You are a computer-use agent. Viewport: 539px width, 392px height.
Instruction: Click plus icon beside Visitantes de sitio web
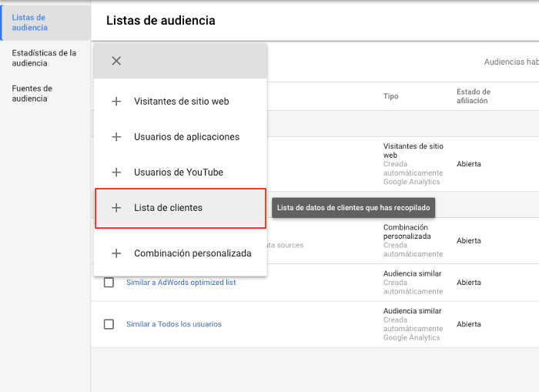pos(116,101)
